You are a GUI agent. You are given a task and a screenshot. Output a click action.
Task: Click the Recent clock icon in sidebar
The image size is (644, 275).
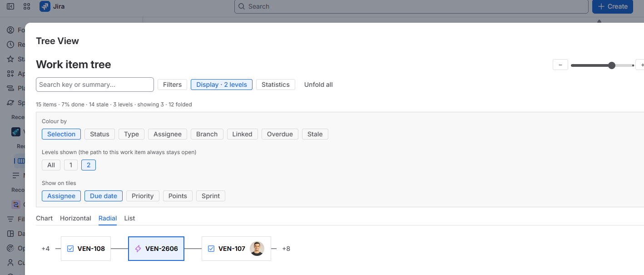click(10, 45)
